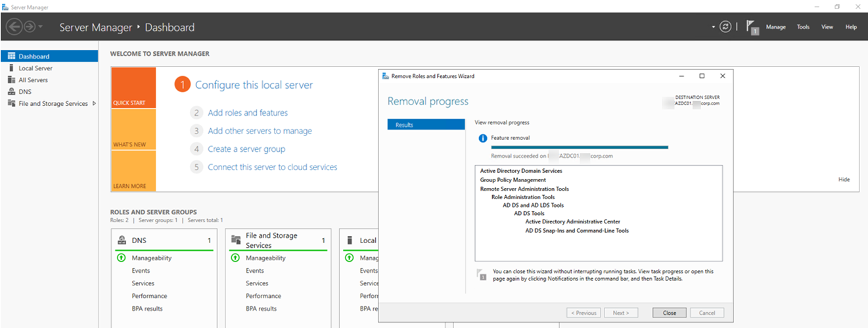Click the What's New tile
The height and width of the screenshot is (328, 868).
coord(133,129)
